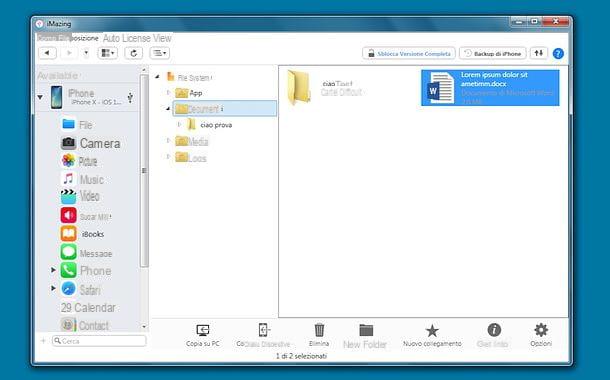Click the USB connection icon
This screenshot has height=380, width=610.
pos(130,97)
